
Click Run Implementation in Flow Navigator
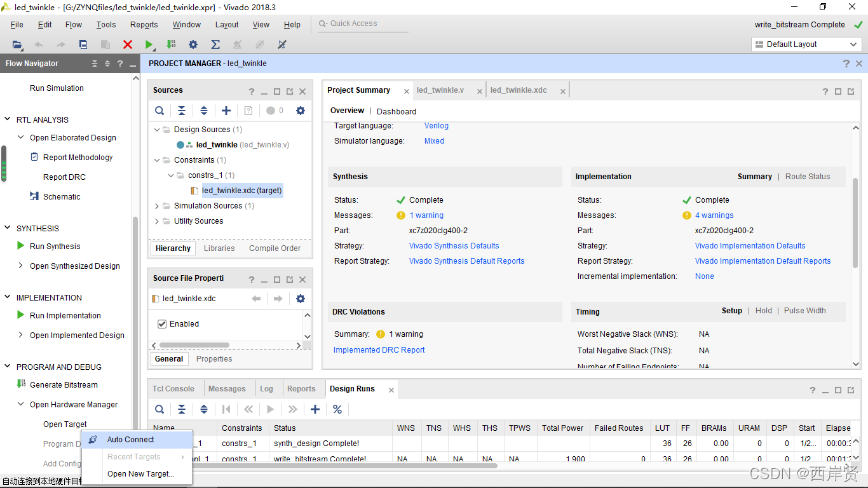coord(65,316)
